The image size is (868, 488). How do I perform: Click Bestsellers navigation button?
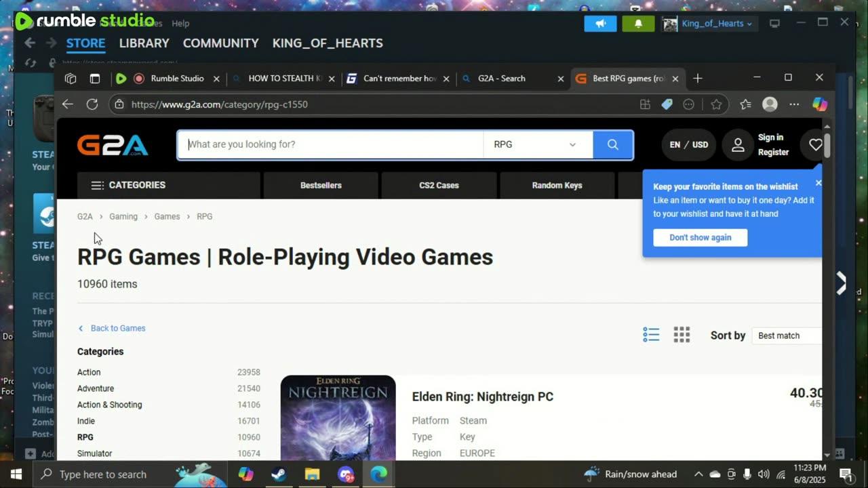321,185
